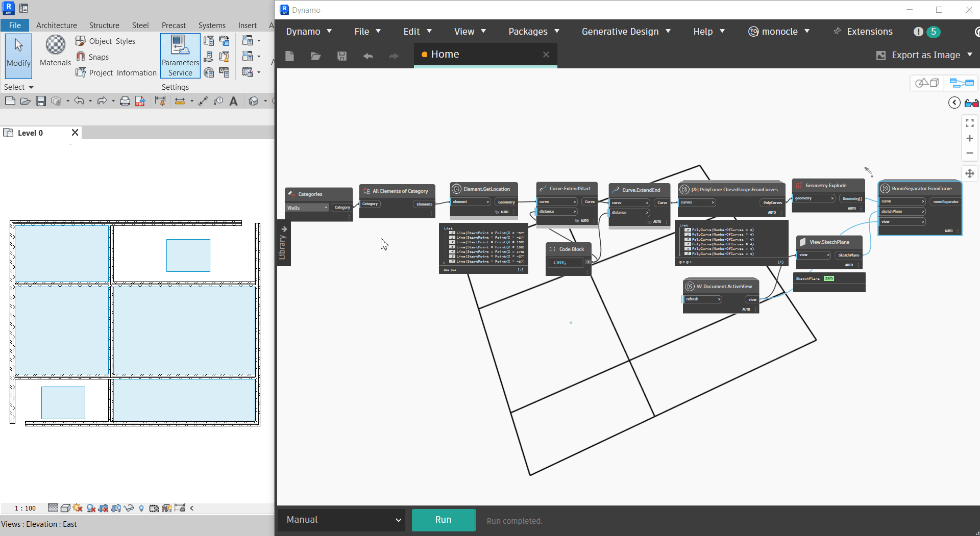This screenshot has width=980, height=536.
Task: Click Save in the Dynamo toolbar
Action: tap(341, 56)
